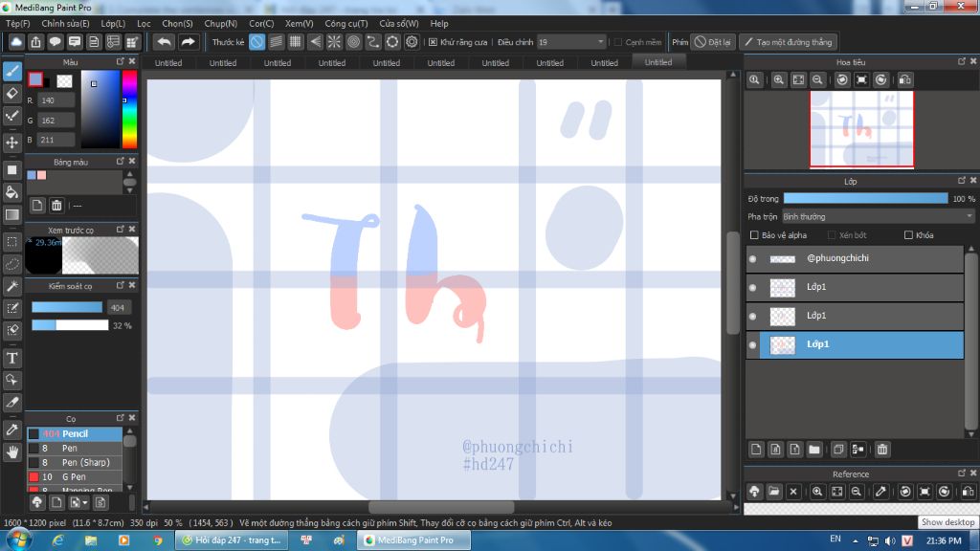Screen dimensions: 980x551
Task: Create a new color layer in the Lớp panel
Action: click(756, 450)
